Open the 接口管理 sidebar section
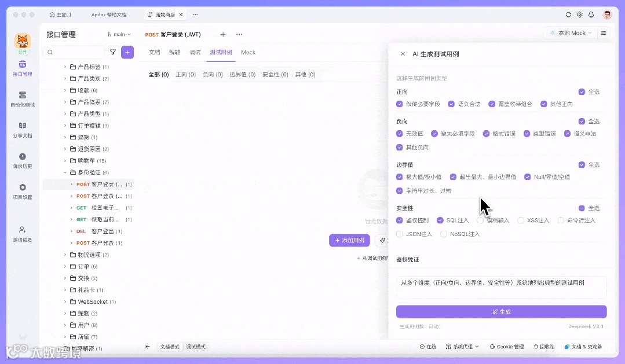This screenshot has height=364, width=625. tap(23, 68)
